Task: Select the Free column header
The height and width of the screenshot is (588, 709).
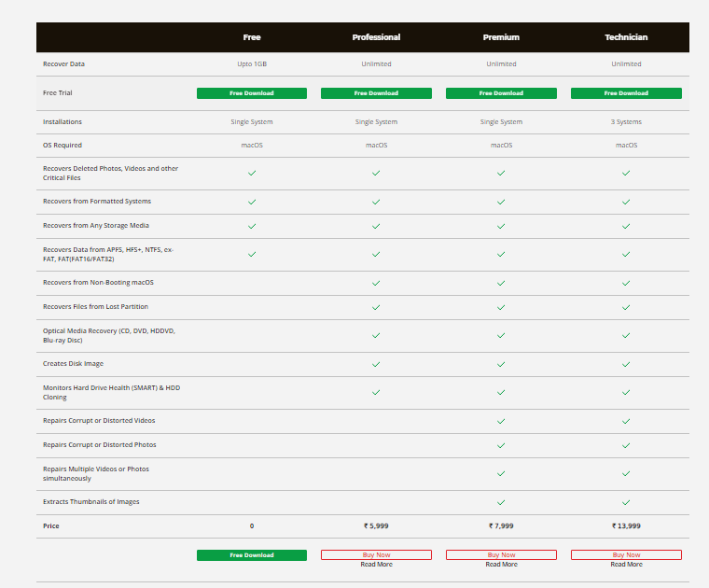Action: [x=252, y=37]
